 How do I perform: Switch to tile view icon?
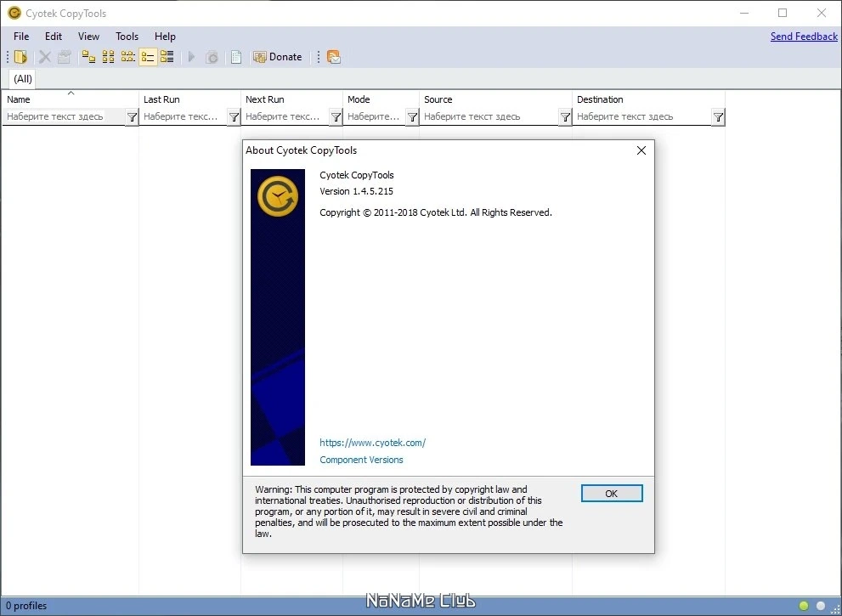click(167, 57)
